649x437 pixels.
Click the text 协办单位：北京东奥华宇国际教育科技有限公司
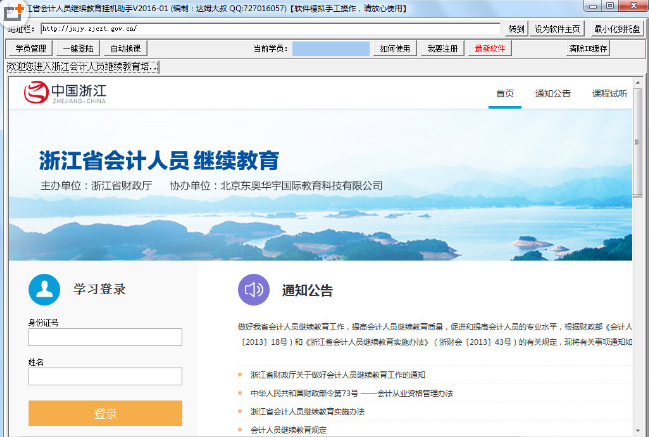coord(276,186)
